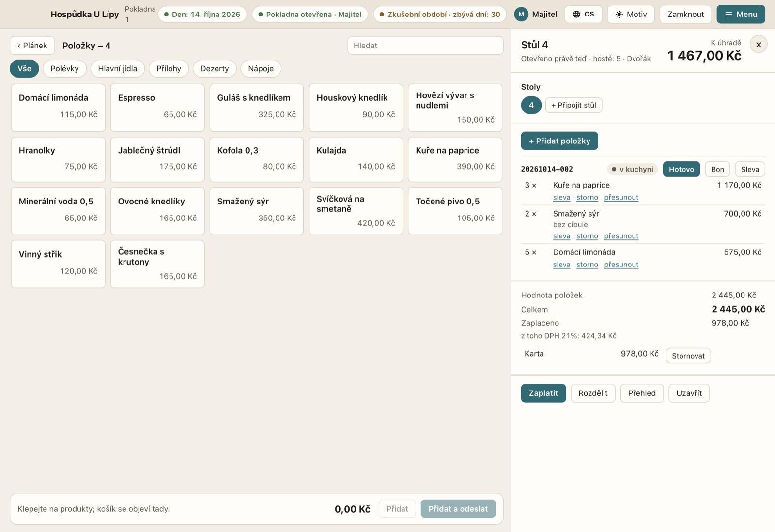The width and height of the screenshot is (775, 532).
Task: Select table 4 circle chip
Action: (531, 105)
